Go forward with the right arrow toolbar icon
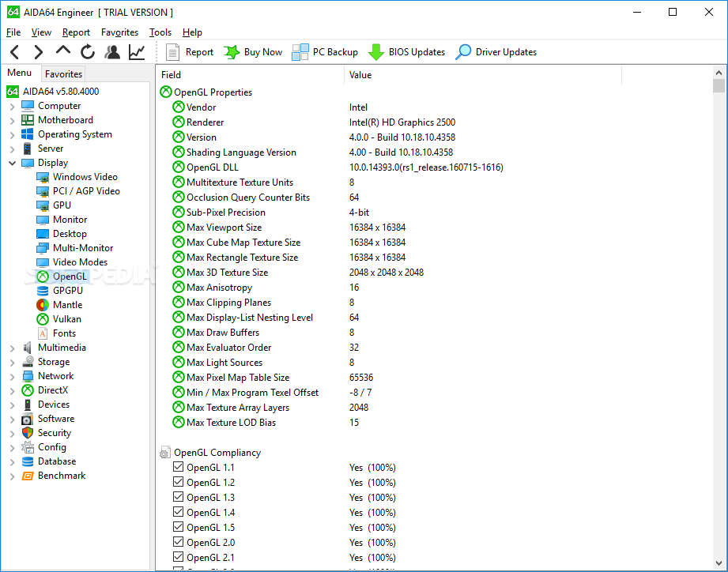This screenshot has width=728, height=572. [39, 52]
